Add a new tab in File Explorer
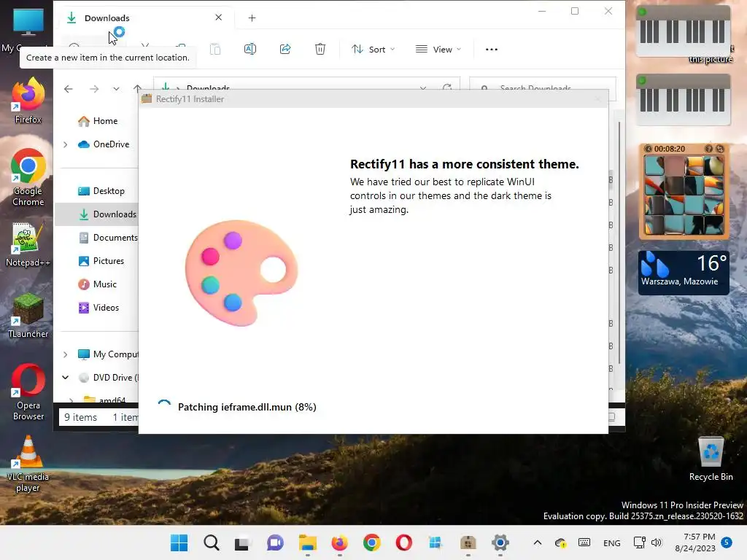The height and width of the screenshot is (560, 747). (252, 18)
